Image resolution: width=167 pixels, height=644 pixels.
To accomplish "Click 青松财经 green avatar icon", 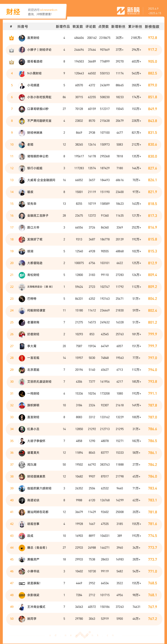I will [x=22, y=275].
